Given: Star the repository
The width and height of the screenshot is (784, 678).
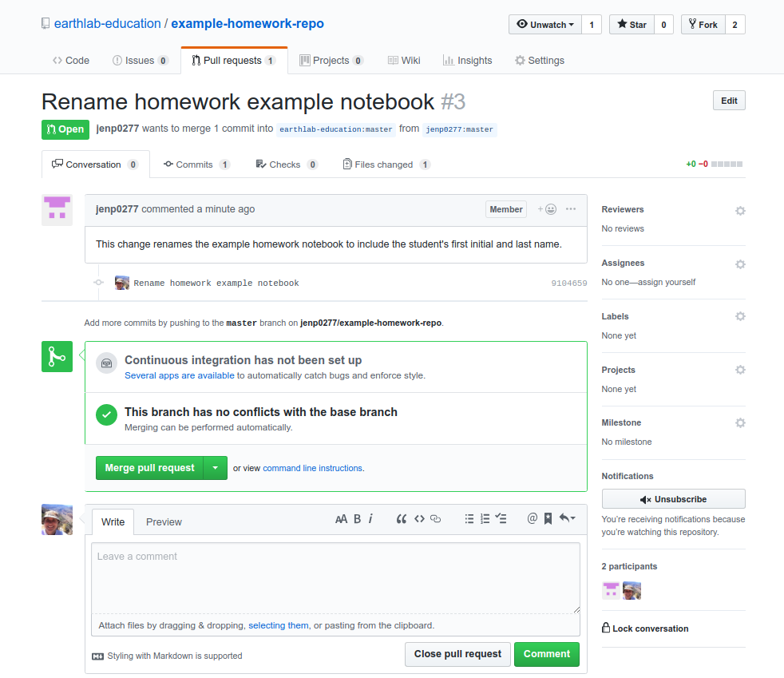Looking at the screenshot, I should coord(632,25).
